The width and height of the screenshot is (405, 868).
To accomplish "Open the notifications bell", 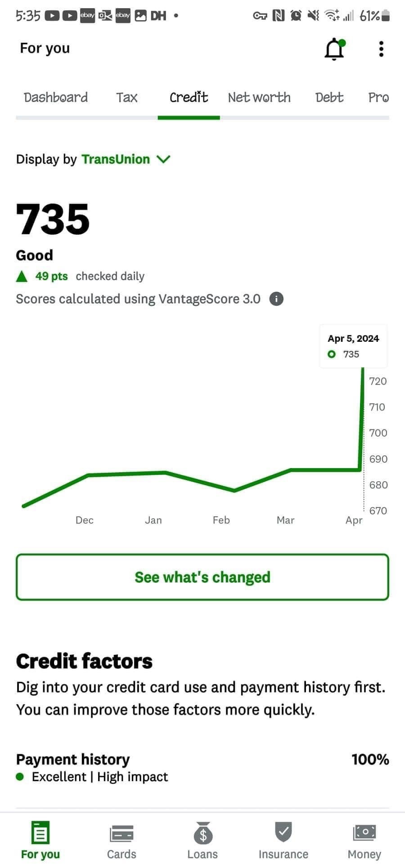I will click(334, 49).
